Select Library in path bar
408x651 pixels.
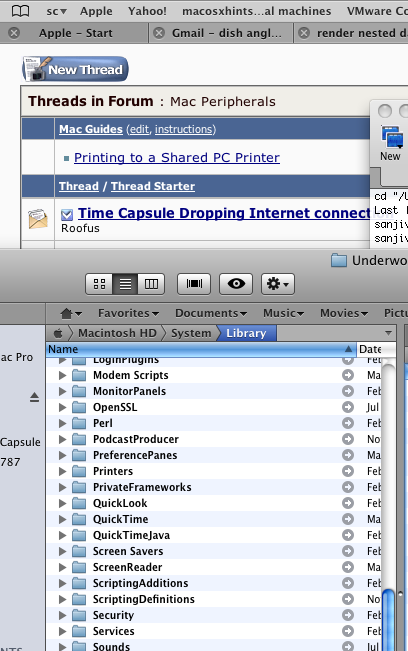tap(246, 333)
